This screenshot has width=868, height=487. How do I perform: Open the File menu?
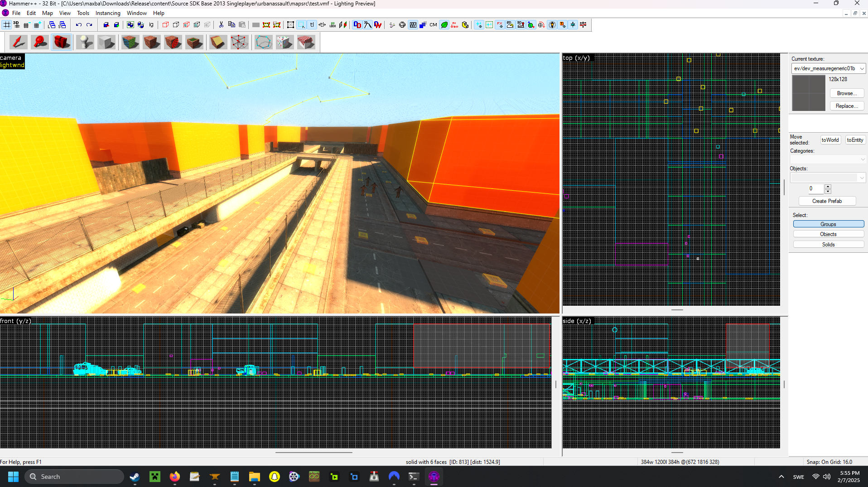(x=16, y=13)
